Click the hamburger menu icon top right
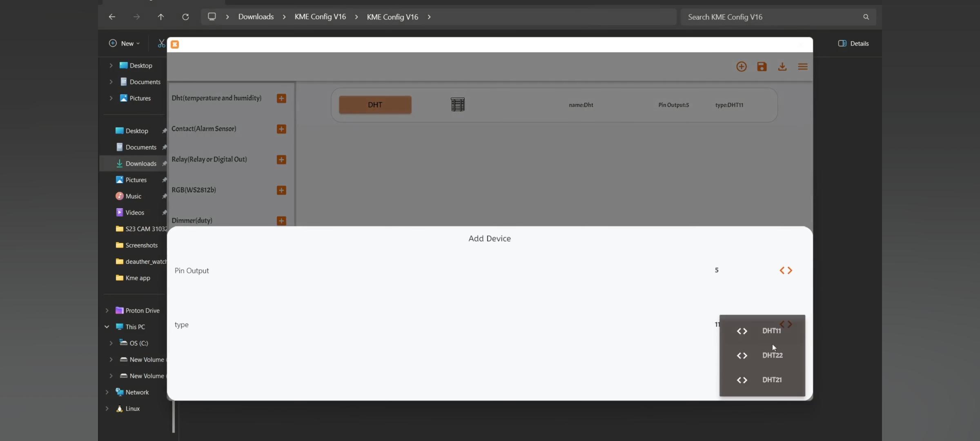Image resolution: width=980 pixels, height=441 pixels. 802,66
